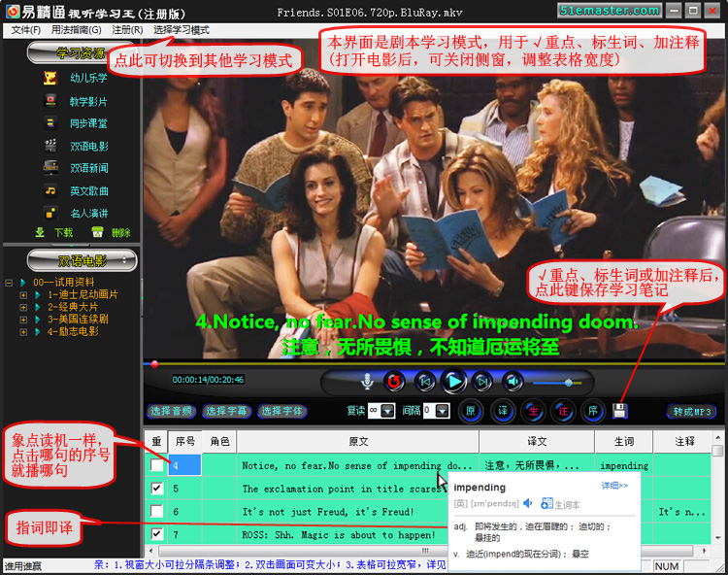Tick the checkbox for row 6

tap(156, 512)
